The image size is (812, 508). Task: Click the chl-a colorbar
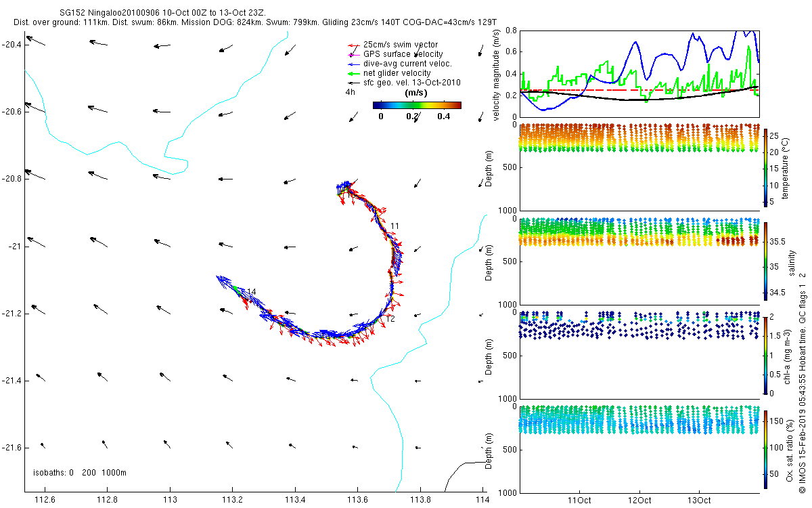click(765, 355)
